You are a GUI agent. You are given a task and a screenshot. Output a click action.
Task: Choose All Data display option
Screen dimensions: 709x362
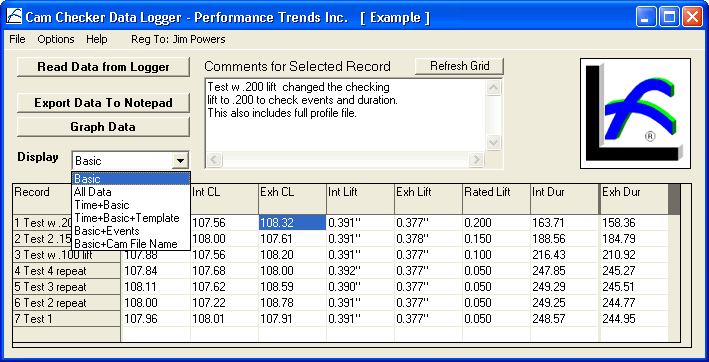click(x=131, y=192)
